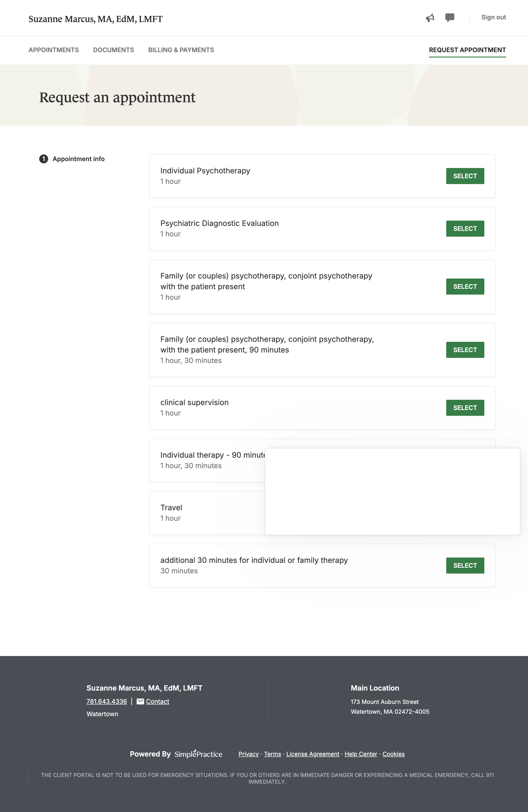The width and height of the screenshot is (528, 812).
Task: Go to the Appointments tab
Action: (x=53, y=50)
